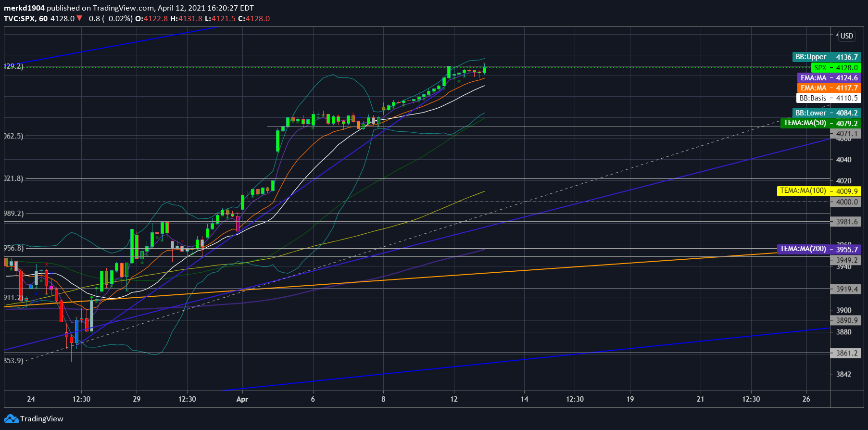Image resolution: width=868 pixels, height=430 pixels.
Task: Click the low value L:4121.5
Action: click(x=220, y=18)
